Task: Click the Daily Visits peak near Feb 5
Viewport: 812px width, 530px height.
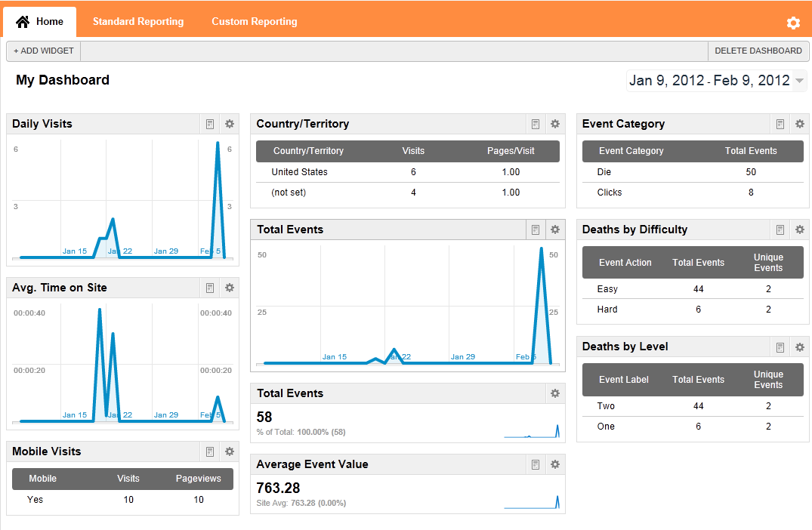Action: (x=218, y=144)
